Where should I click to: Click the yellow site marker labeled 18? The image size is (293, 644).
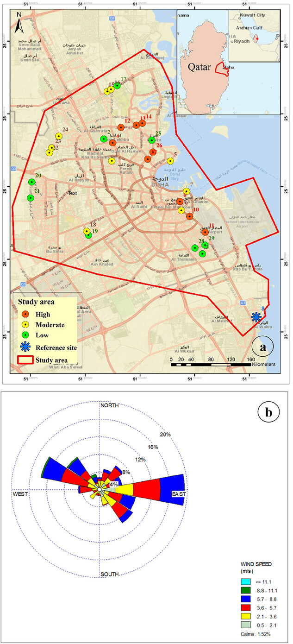click(86, 231)
